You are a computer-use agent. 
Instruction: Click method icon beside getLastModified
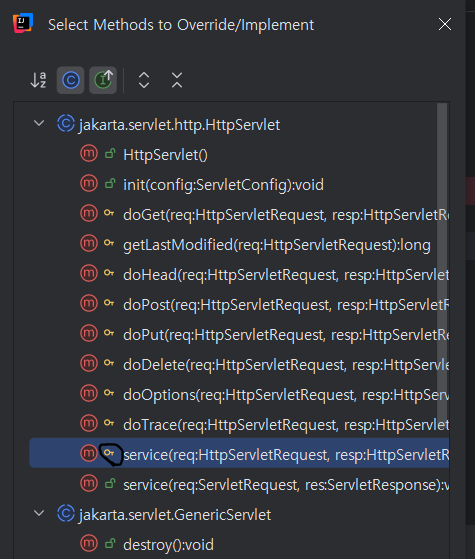pyautogui.click(x=89, y=243)
